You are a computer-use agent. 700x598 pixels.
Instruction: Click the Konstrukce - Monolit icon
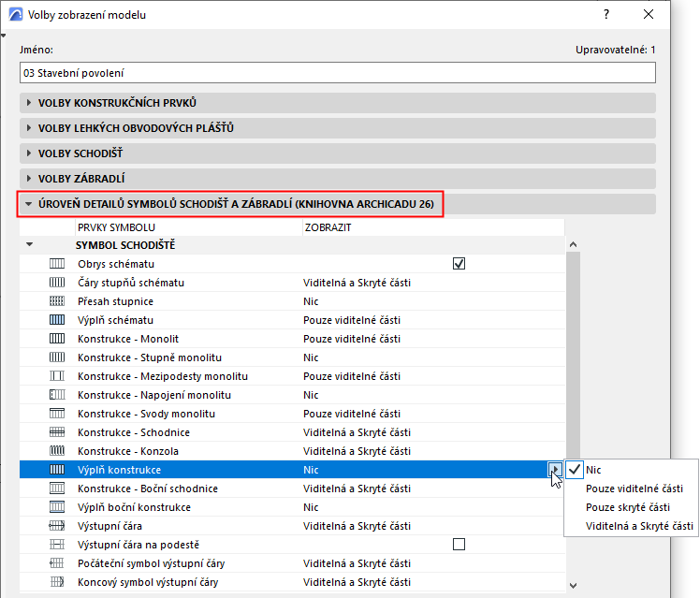point(57,339)
